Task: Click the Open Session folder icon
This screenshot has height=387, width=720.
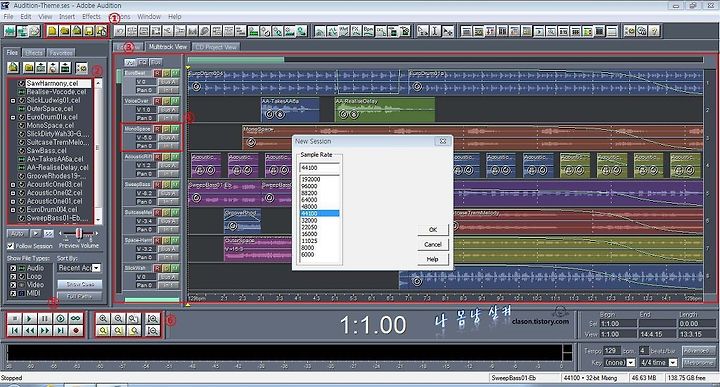Action: click(x=65, y=31)
